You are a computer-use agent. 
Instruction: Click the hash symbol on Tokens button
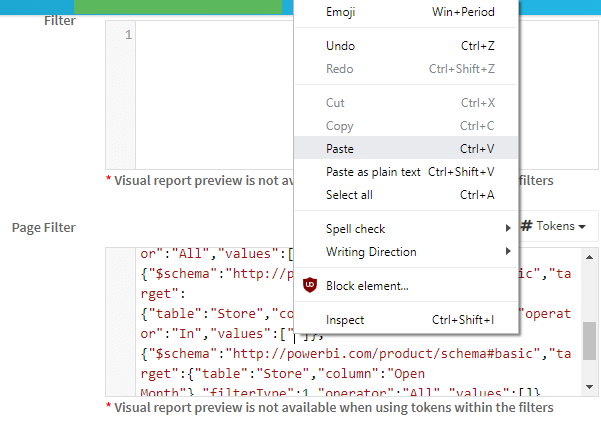[527, 226]
